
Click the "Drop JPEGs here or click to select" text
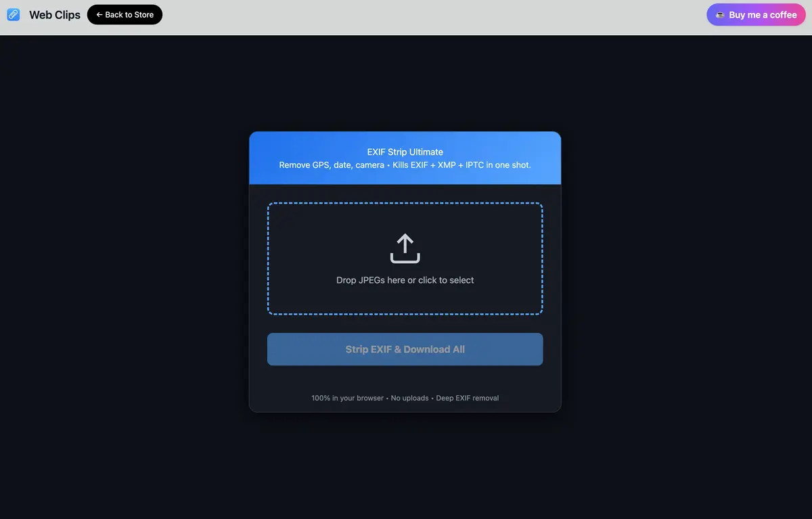(x=405, y=280)
